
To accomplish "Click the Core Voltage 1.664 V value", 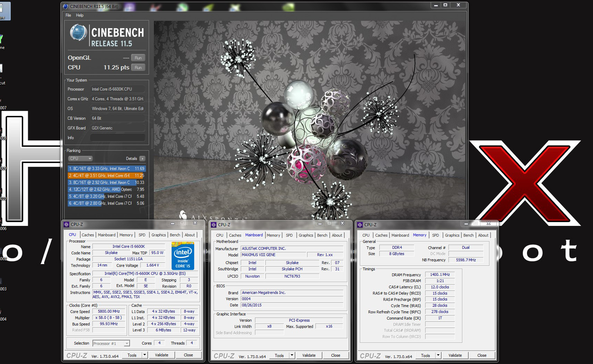I will pos(153,265).
